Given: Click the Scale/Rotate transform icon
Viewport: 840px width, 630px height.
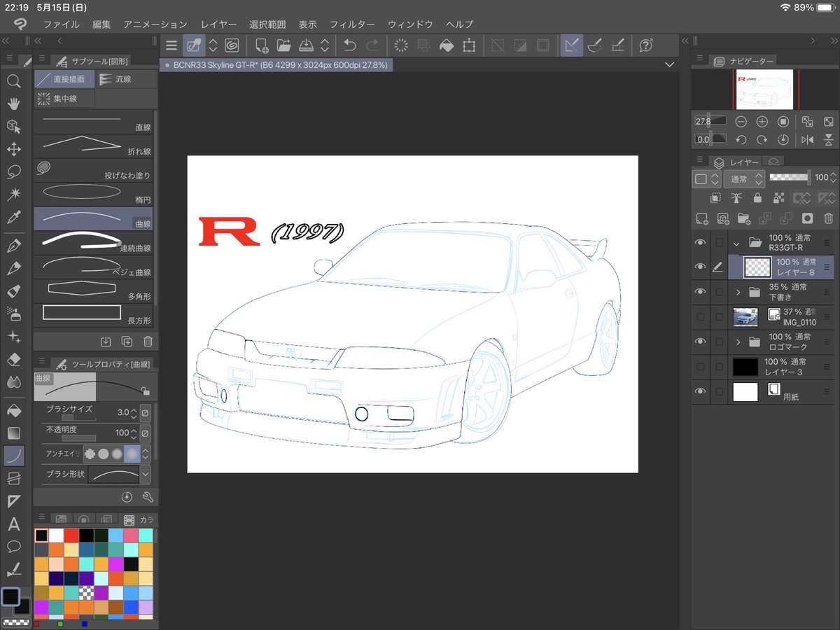Looking at the screenshot, I should pos(468,45).
